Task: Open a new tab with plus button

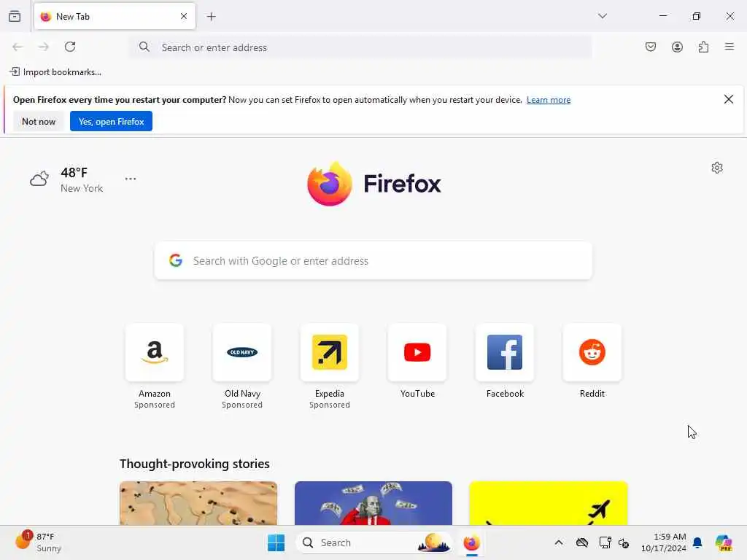Action: coord(212,17)
